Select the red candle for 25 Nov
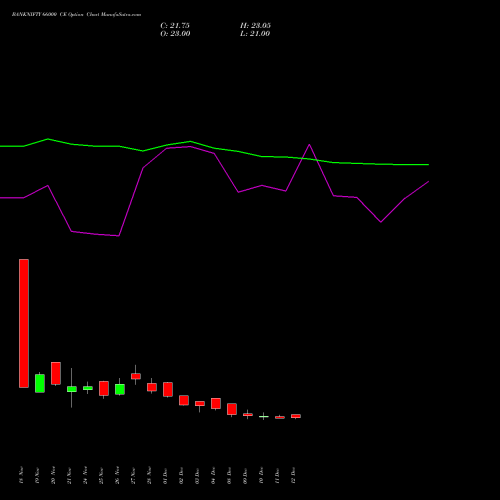 coord(104,389)
